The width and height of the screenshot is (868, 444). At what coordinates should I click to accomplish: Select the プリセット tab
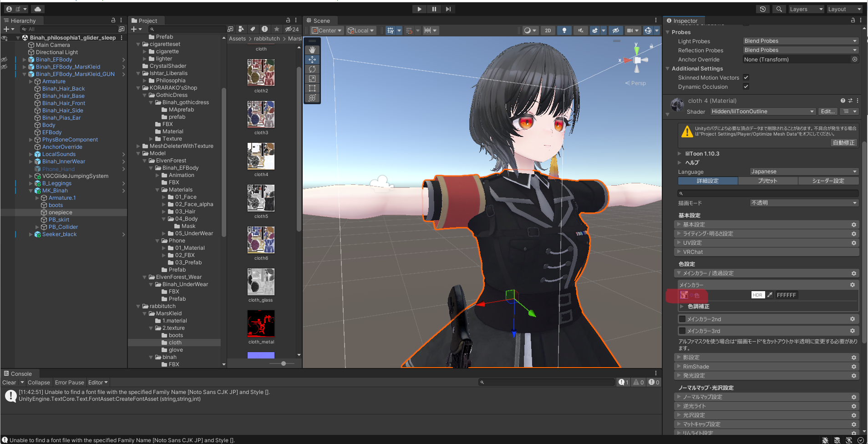[768, 181]
